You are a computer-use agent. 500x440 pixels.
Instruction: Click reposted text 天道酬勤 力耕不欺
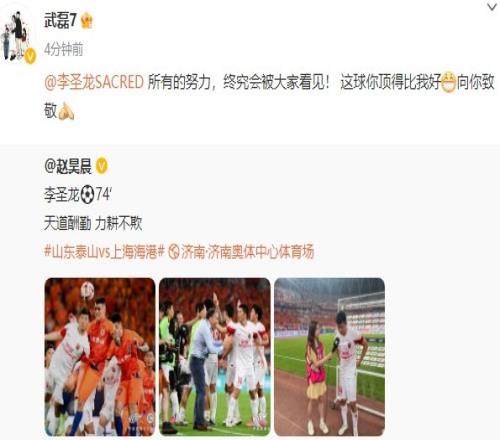coord(93,224)
